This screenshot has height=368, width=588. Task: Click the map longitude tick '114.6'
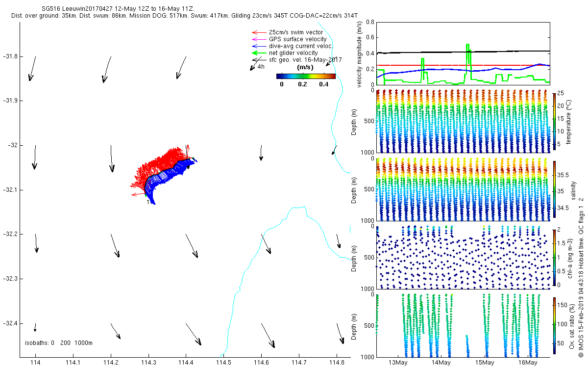tap(261, 362)
